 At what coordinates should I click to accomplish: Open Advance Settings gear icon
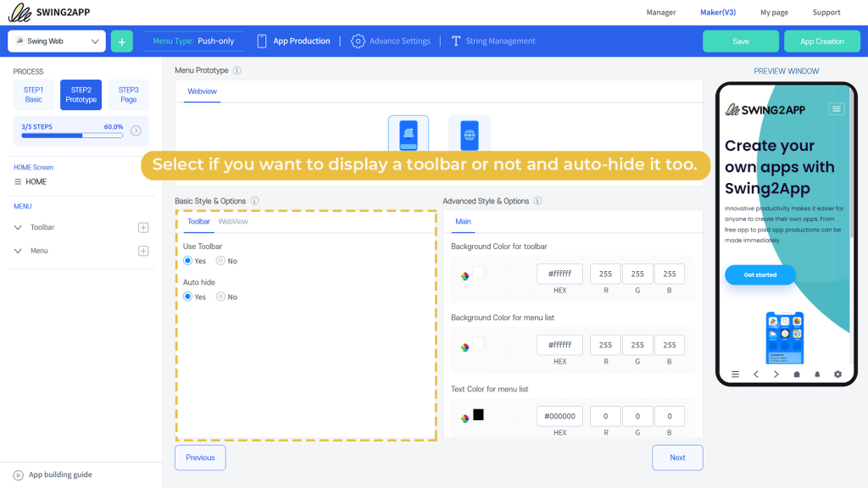(x=359, y=41)
